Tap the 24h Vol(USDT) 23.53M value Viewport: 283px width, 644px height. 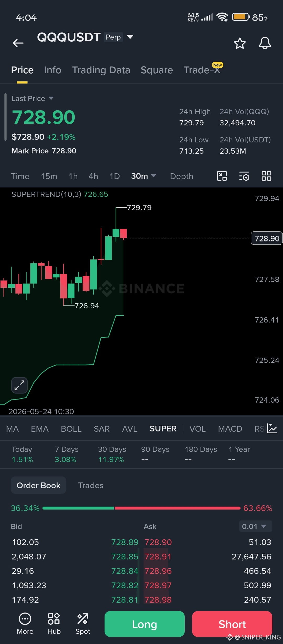click(233, 151)
